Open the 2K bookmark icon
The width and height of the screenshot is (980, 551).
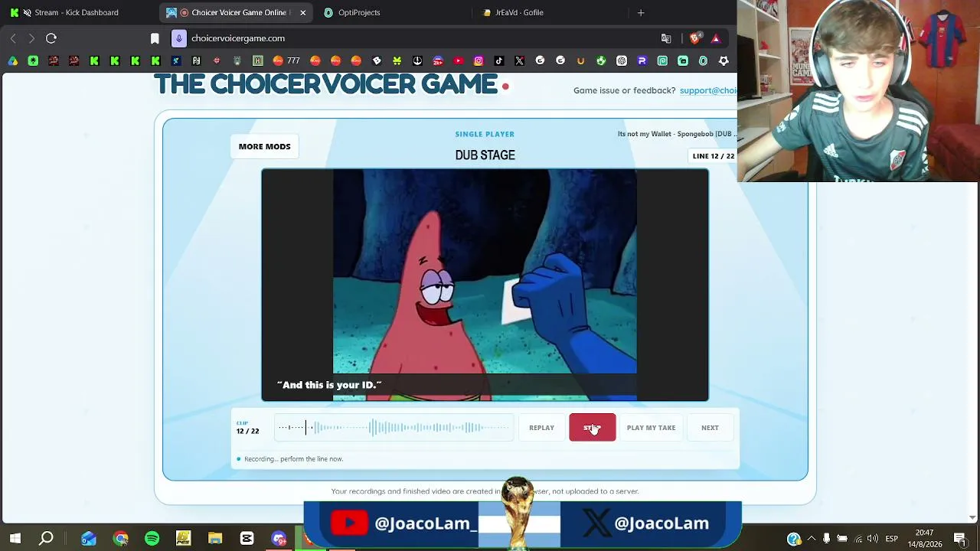[x=438, y=61]
